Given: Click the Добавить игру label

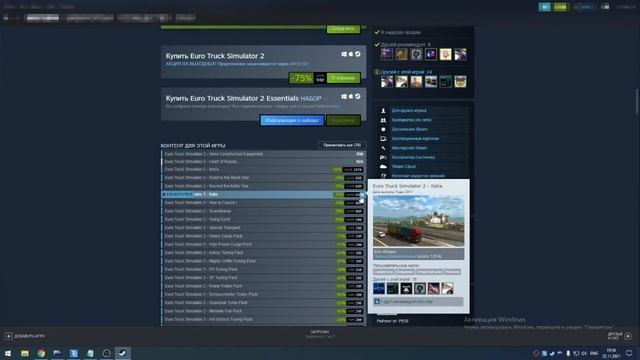Looking at the screenshot, I should (29, 336).
